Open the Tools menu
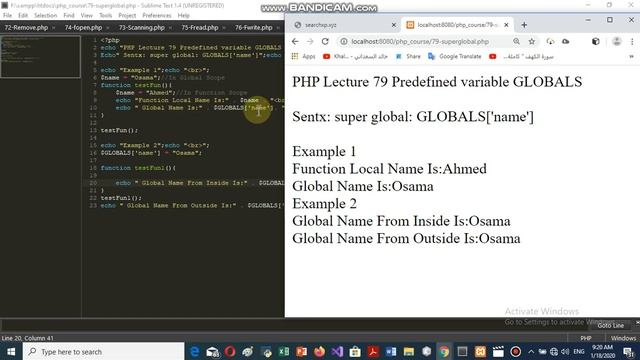The image size is (640, 360). pyautogui.click(x=105, y=16)
